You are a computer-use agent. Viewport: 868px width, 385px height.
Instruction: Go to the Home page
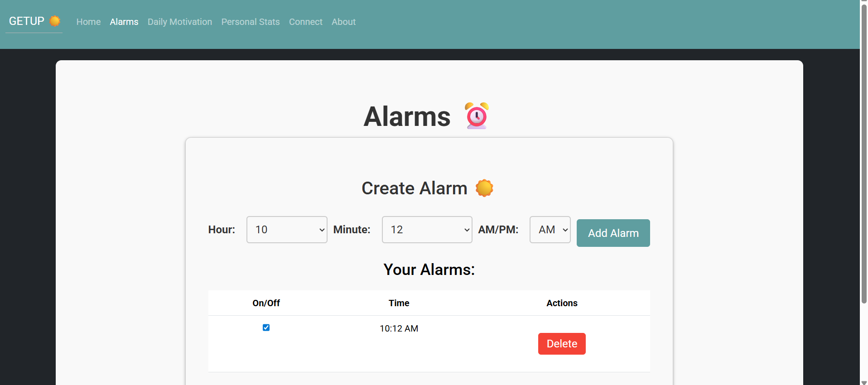click(88, 22)
